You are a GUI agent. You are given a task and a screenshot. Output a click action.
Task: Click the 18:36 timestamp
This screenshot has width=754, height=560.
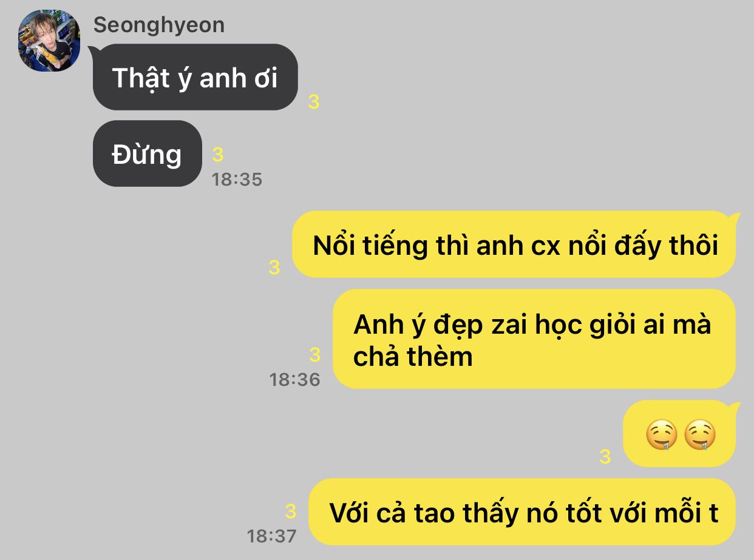294,380
